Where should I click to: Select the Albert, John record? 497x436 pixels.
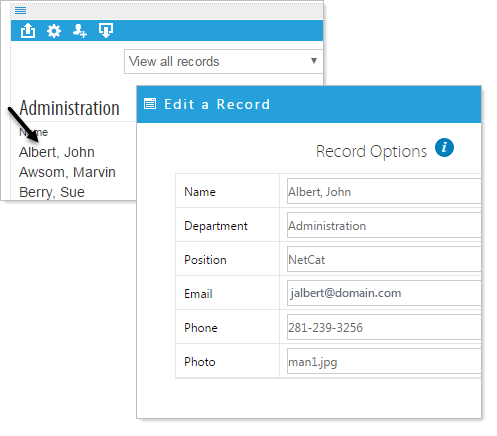(x=57, y=152)
